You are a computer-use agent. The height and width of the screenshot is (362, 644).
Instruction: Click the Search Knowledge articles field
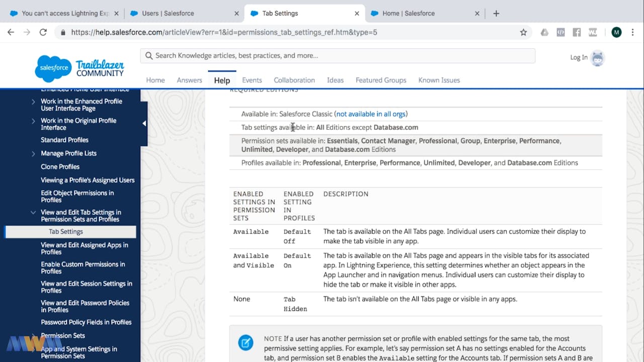(x=337, y=56)
